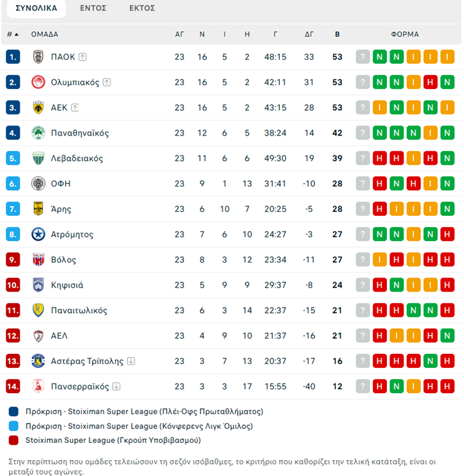Click the ΑΕΚ team crest
Screen dimensions: 464x476
click(38, 108)
